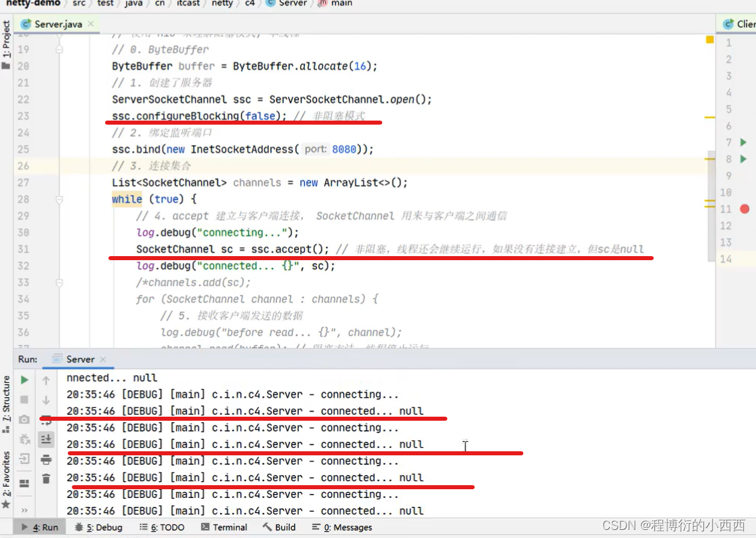Toggle the breakpoint at line 11
This screenshot has height=538, width=756.
coord(745,209)
